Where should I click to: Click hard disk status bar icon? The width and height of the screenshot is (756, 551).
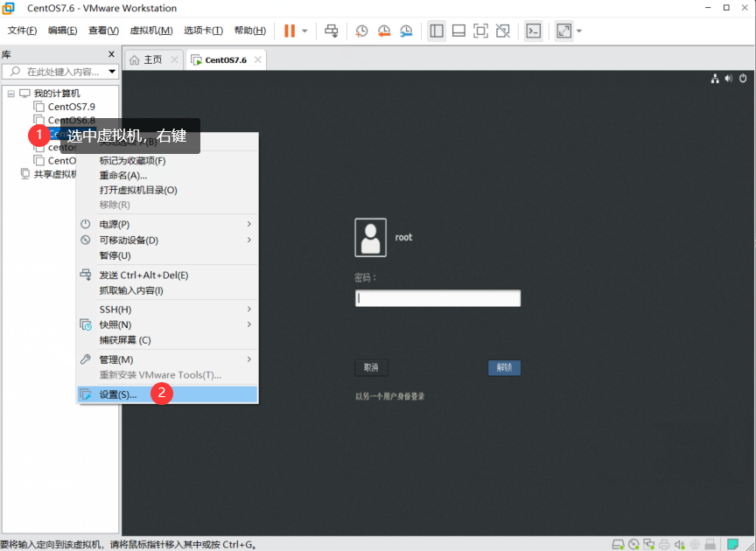[618, 544]
